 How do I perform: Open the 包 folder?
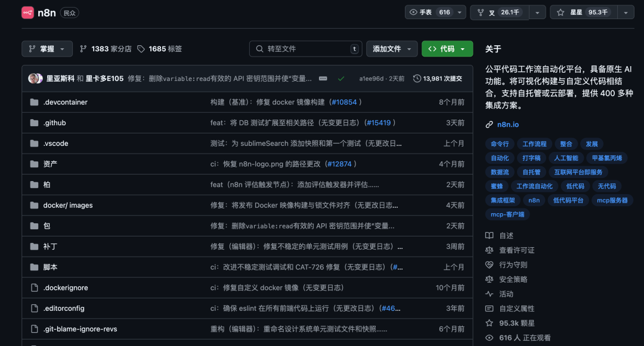click(x=47, y=226)
